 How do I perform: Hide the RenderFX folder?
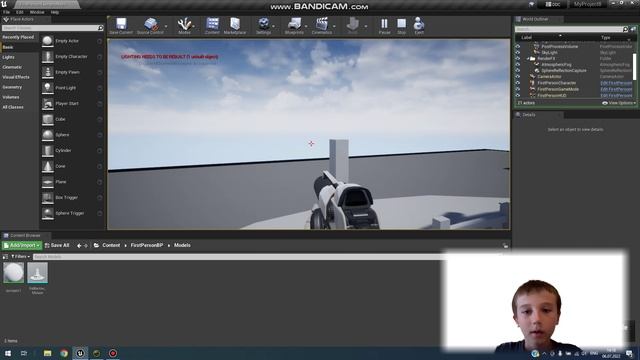point(518,58)
